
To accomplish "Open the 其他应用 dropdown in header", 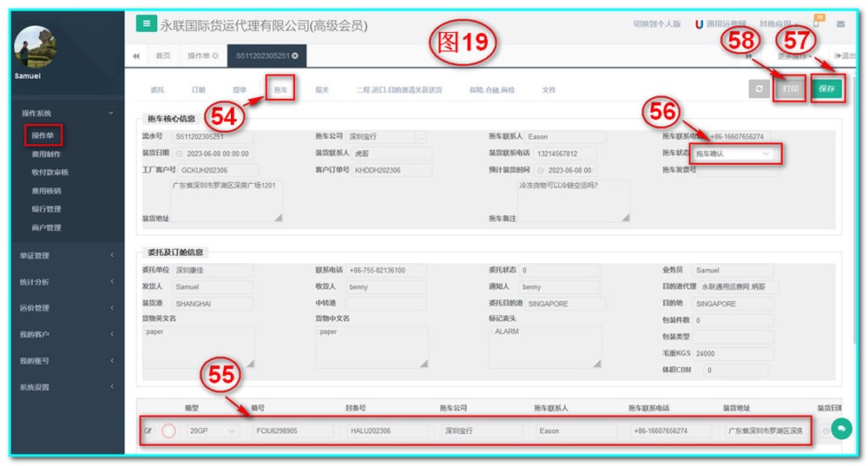I will (x=779, y=24).
